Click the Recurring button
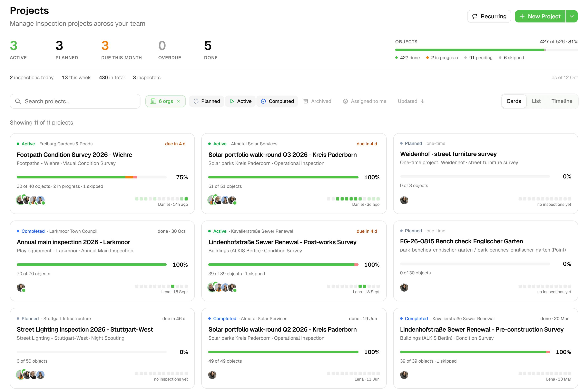588x392 pixels. (489, 17)
